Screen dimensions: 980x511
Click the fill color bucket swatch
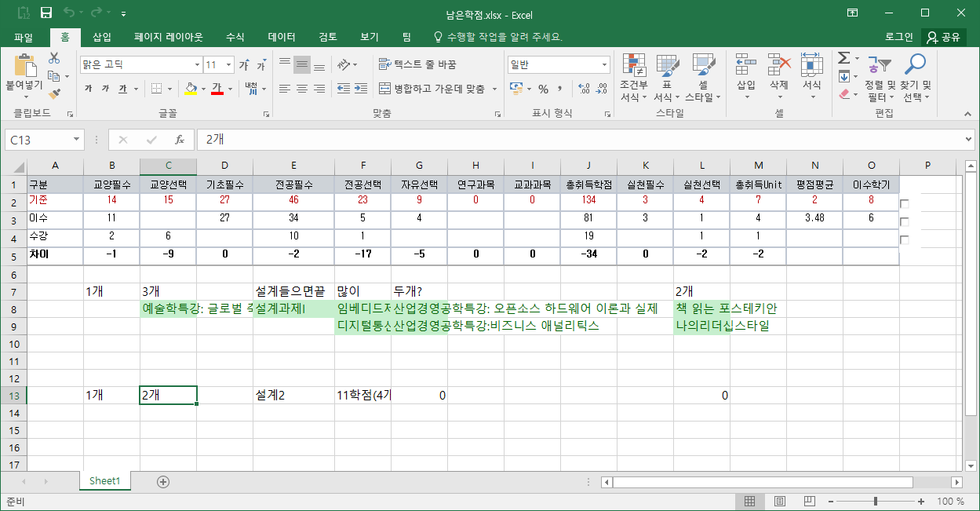click(x=191, y=89)
